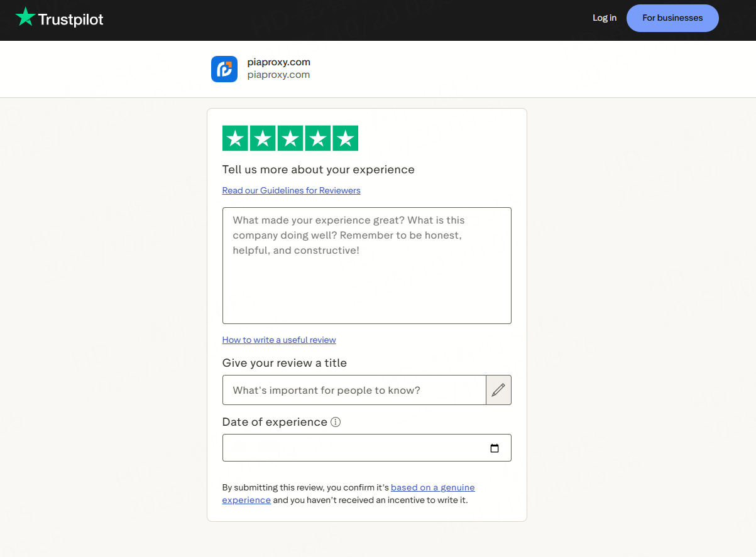This screenshot has width=756, height=557.
Task: Click info icon next to Date of experience
Action: click(336, 422)
